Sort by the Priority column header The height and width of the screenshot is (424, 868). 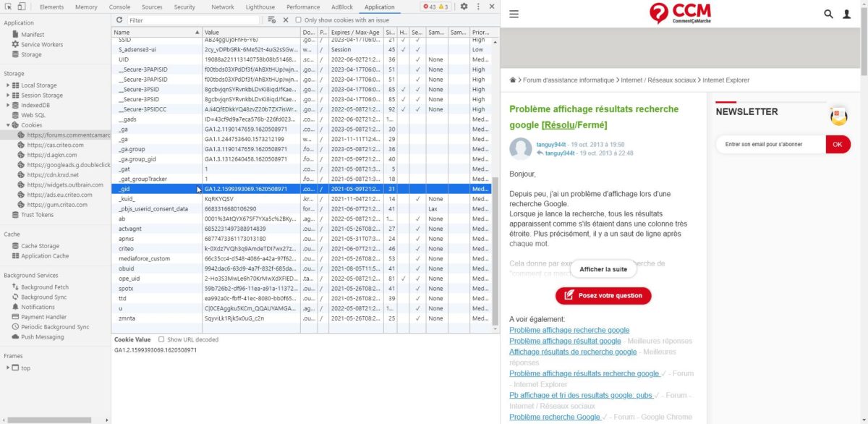point(481,33)
